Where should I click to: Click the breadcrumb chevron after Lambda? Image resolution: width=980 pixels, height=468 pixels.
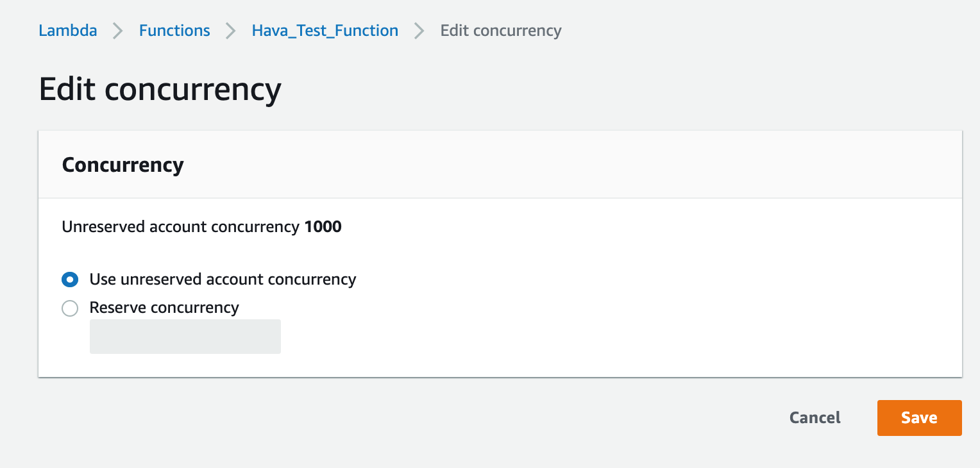click(x=117, y=30)
